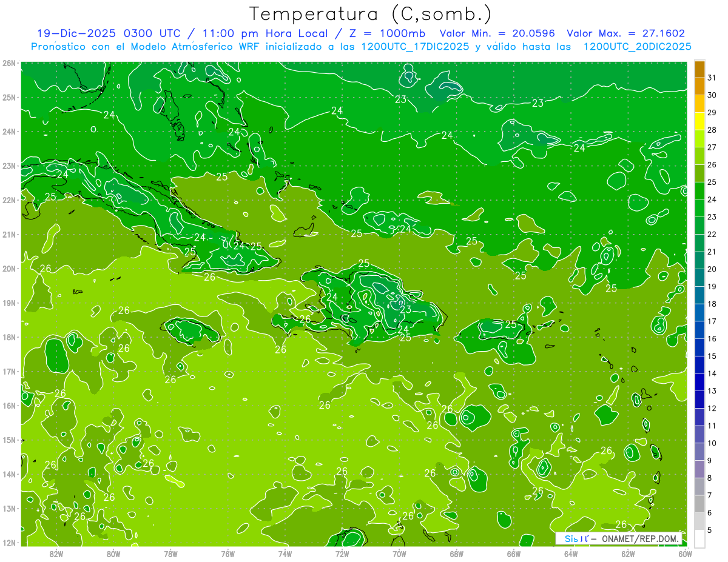Screen dimensions: 728x562
Task: Pick the legend color swatch between 29 and 30
Action: [699, 104]
